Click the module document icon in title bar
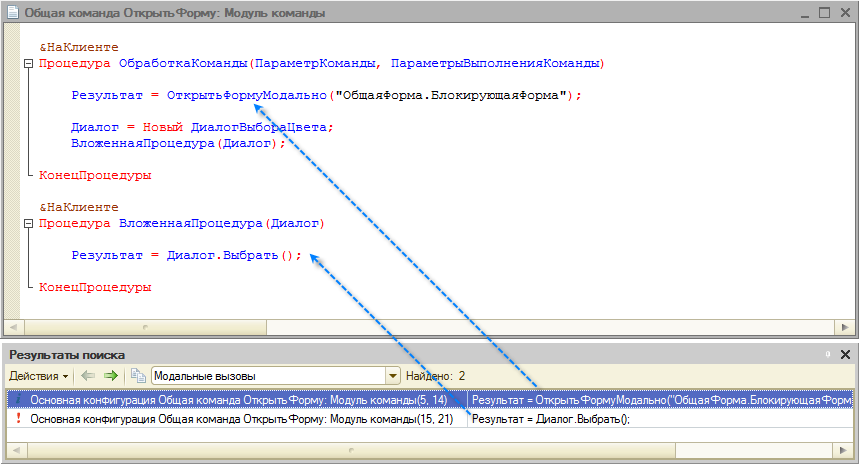This screenshot has width=860, height=465. click(12, 13)
